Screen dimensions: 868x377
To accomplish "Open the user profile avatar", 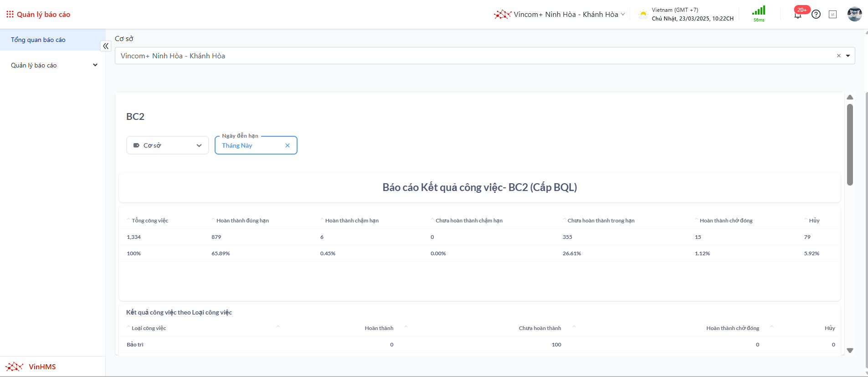I will tap(854, 14).
